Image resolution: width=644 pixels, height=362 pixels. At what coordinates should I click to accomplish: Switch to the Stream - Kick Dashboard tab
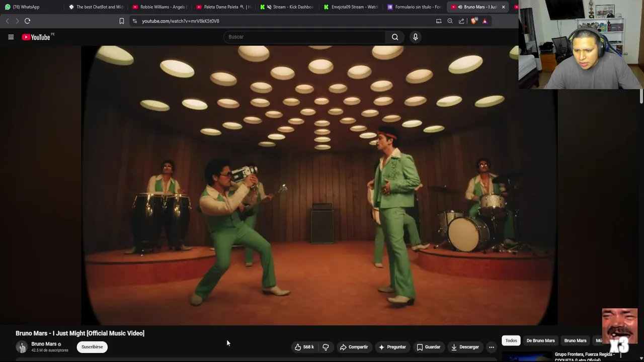coord(287,7)
